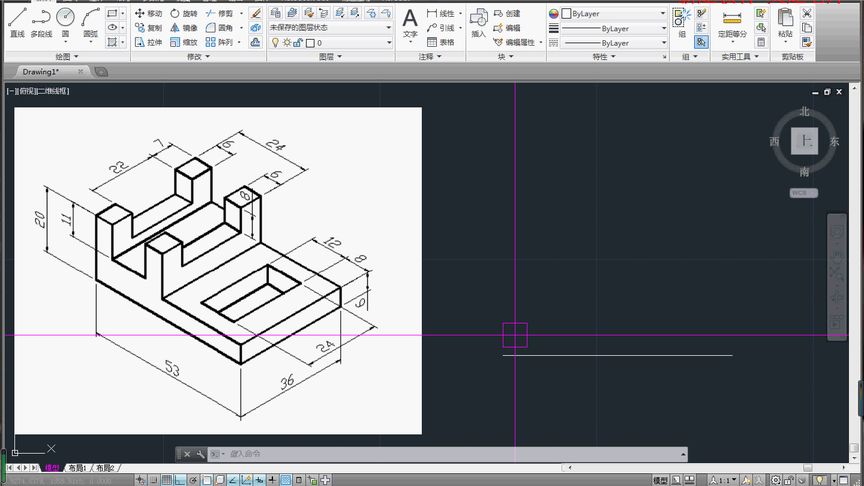864x486 pixels.
Task: Click the viewport view controls label
Action: coord(38,91)
